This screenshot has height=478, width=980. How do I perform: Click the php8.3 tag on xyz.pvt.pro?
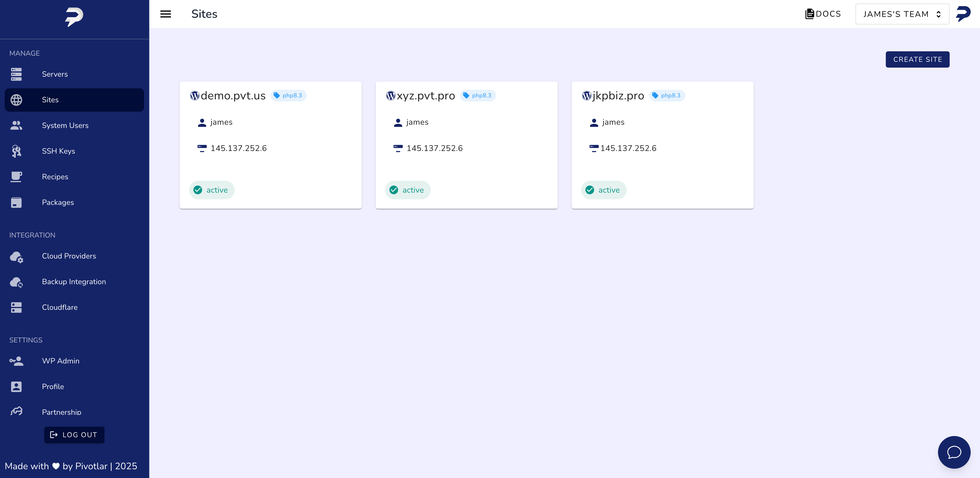478,95
